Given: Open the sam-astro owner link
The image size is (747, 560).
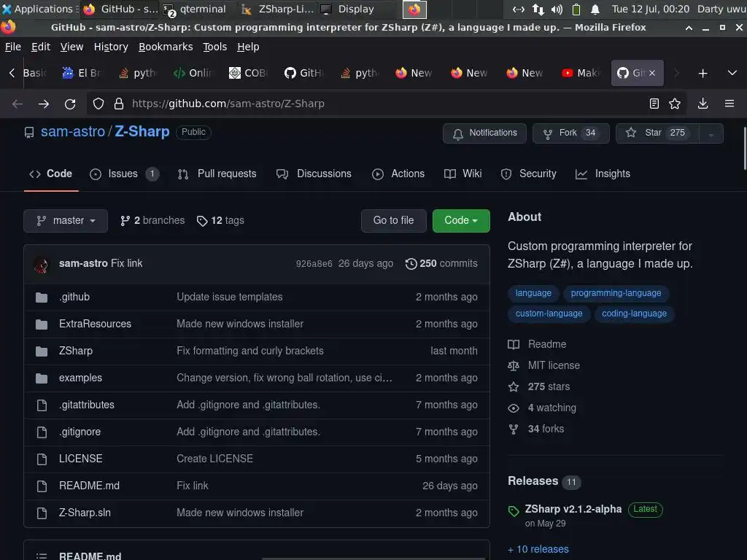Looking at the screenshot, I should click(73, 131).
